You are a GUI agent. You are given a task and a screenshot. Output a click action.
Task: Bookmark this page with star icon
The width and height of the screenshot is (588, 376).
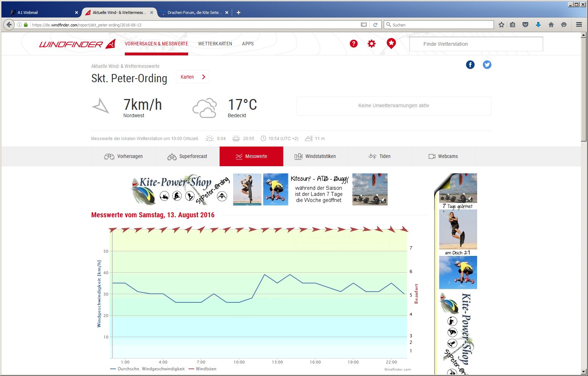(x=501, y=25)
